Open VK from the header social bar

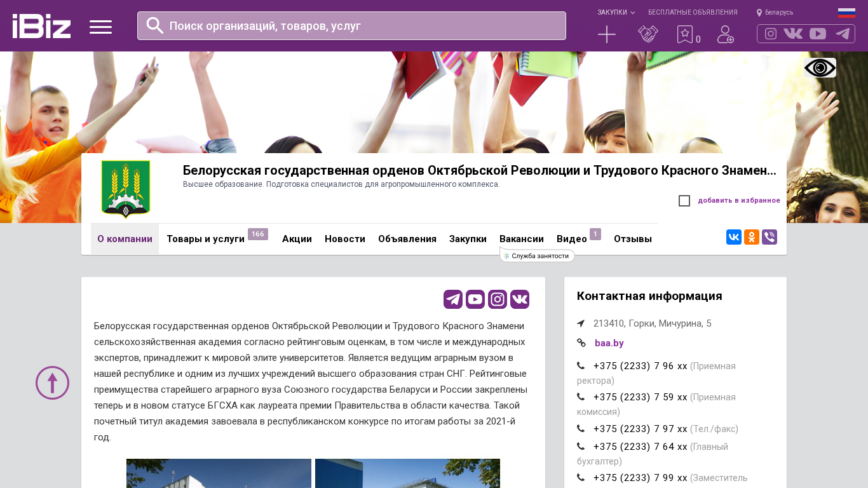click(x=793, y=34)
